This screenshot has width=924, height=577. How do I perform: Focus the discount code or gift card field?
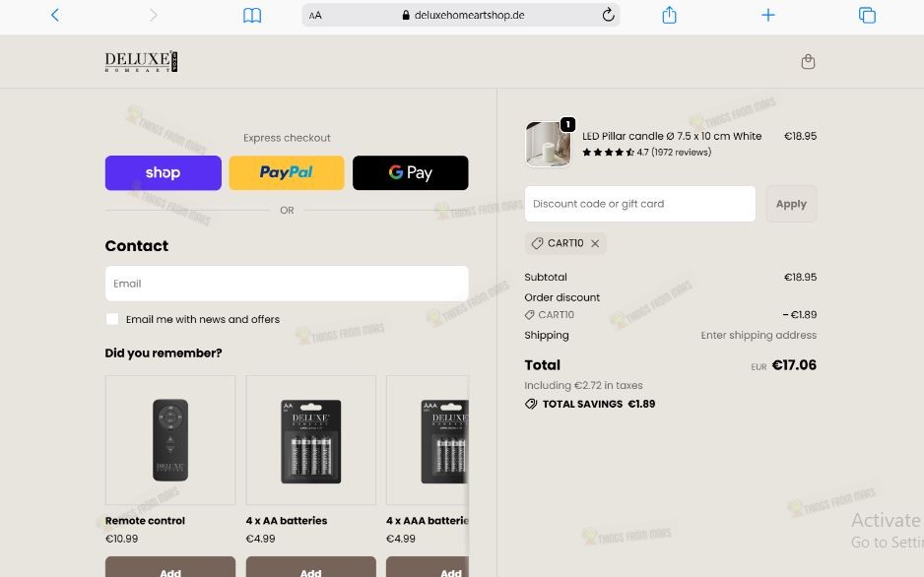639,204
